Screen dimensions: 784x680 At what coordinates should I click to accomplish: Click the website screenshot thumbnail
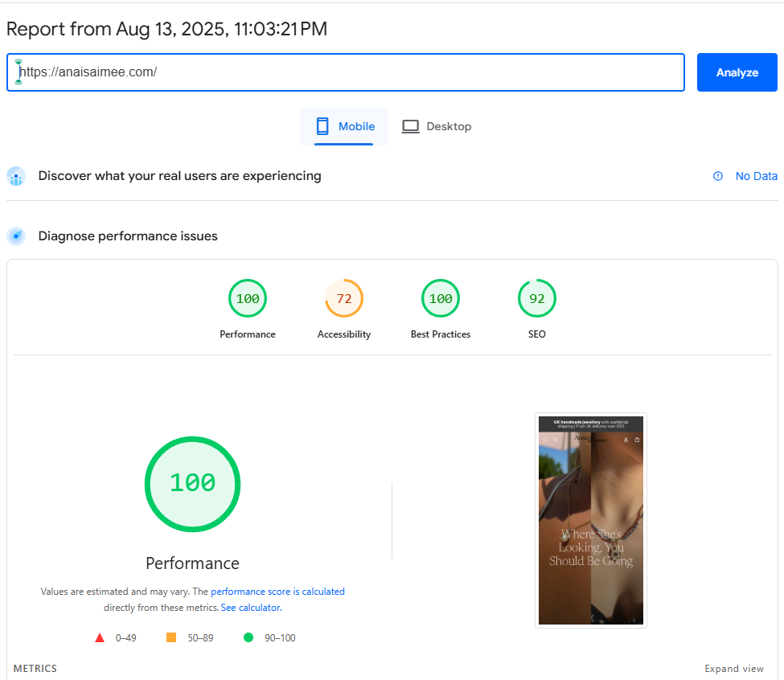591,520
